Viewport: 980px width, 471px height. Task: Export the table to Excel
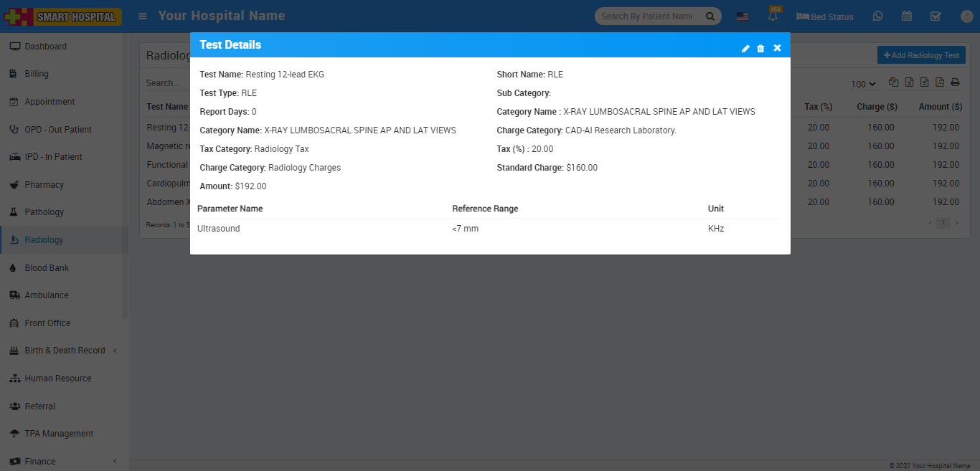pos(909,82)
